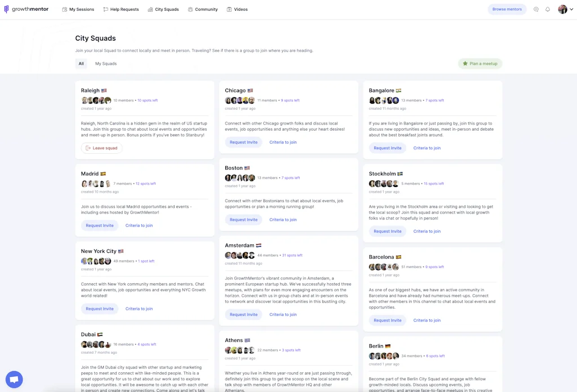The image size is (577, 392).
Task: Switch to the My Squads tab
Action: (105, 63)
